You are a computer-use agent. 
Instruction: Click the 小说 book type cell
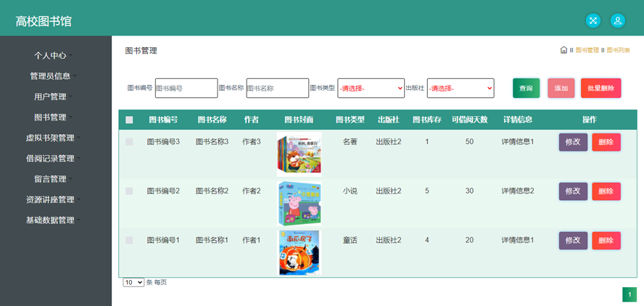click(x=350, y=191)
